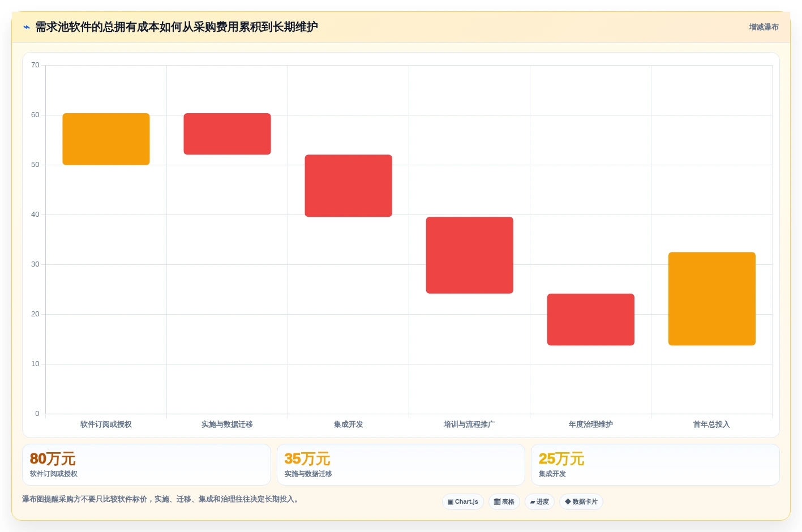802x532 pixels.
Task: Click the y-axis value 60
Action: point(35,115)
